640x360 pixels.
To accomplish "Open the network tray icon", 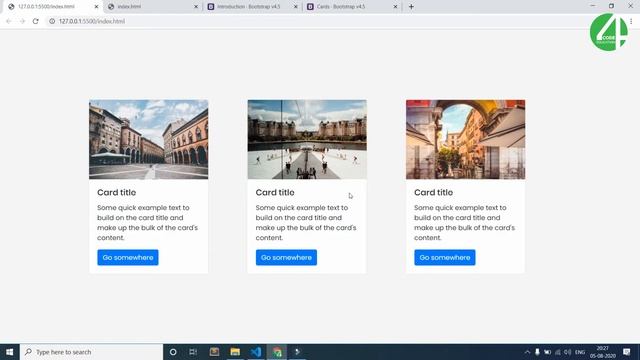I will (x=558, y=352).
